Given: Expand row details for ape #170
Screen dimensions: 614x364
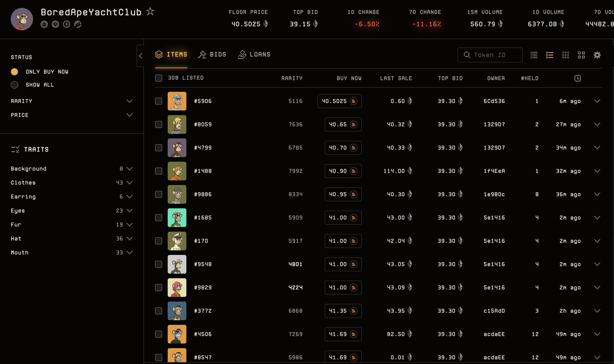Looking at the screenshot, I should point(597,241).
